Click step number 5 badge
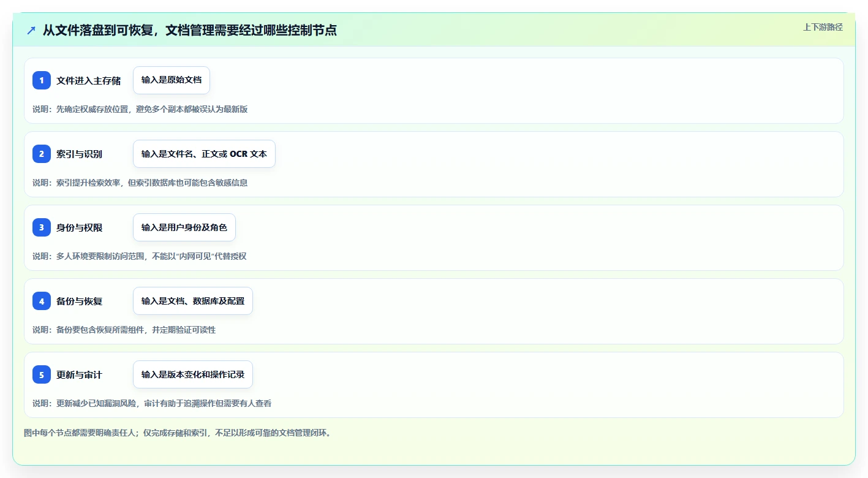868x478 pixels. (x=42, y=374)
